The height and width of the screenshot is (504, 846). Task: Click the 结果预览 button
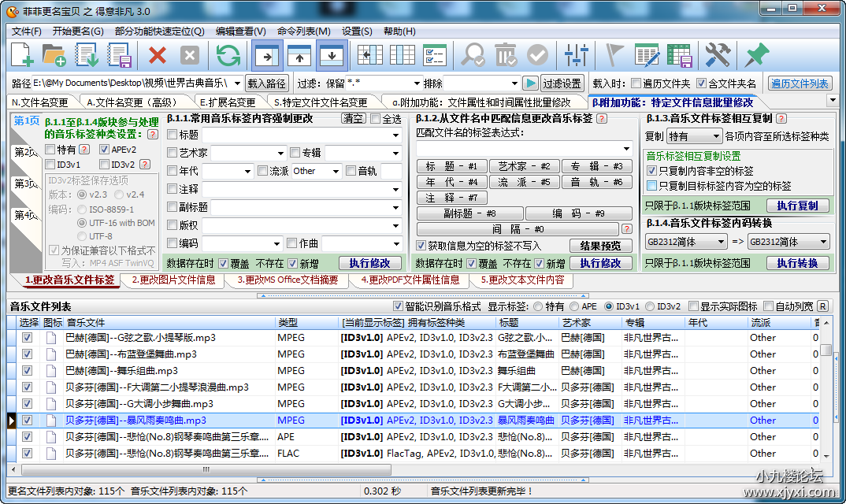tap(600, 246)
